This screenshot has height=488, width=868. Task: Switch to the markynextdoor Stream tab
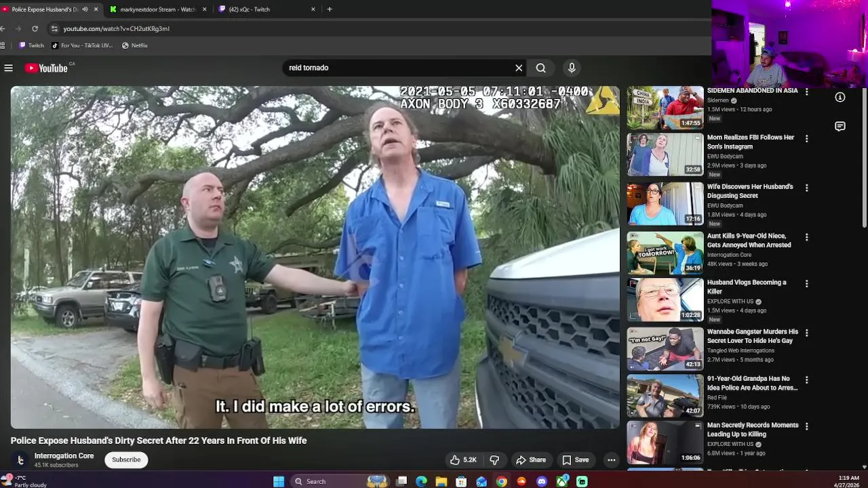(x=158, y=9)
